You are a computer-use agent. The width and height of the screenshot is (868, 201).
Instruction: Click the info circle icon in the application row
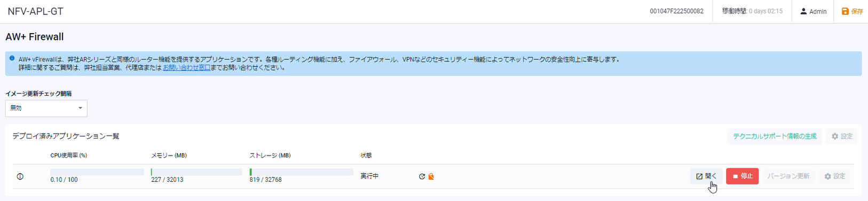(20, 176)
